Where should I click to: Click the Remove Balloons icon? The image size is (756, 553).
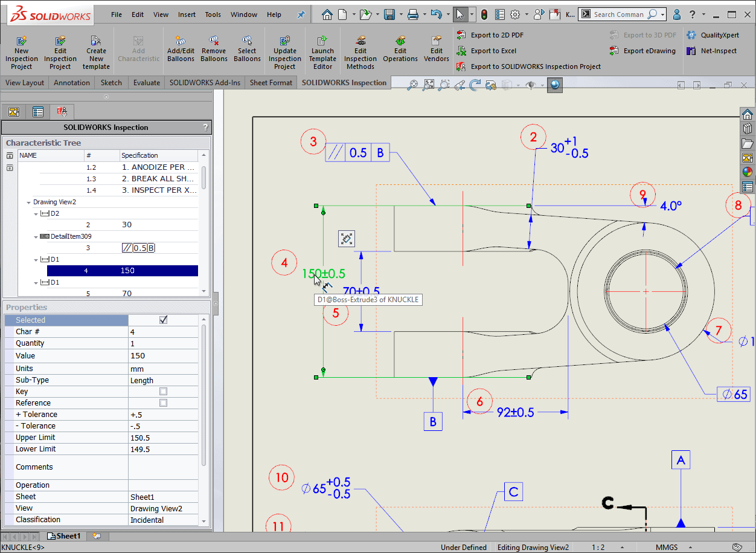214,42
